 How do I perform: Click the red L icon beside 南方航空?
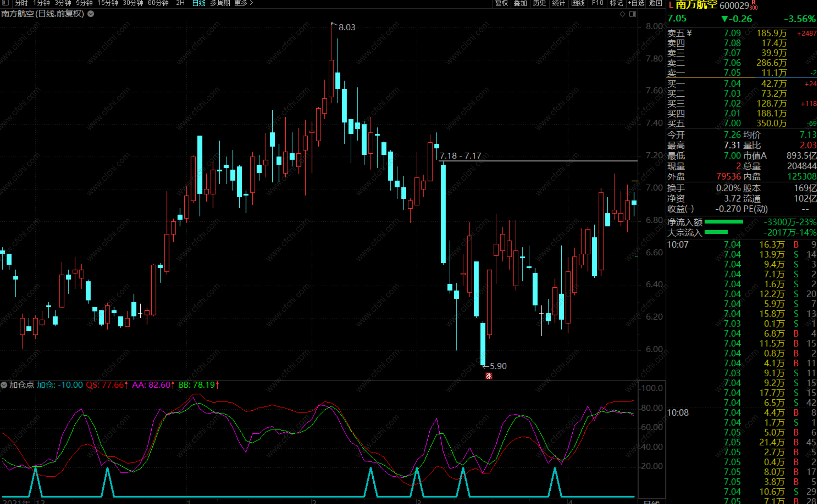tap(670, 5)
